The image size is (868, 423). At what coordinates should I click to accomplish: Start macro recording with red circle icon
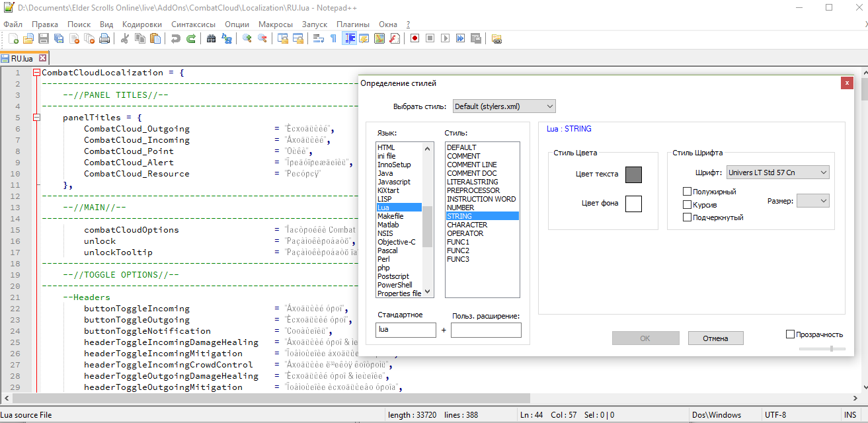tap(414, 38)
